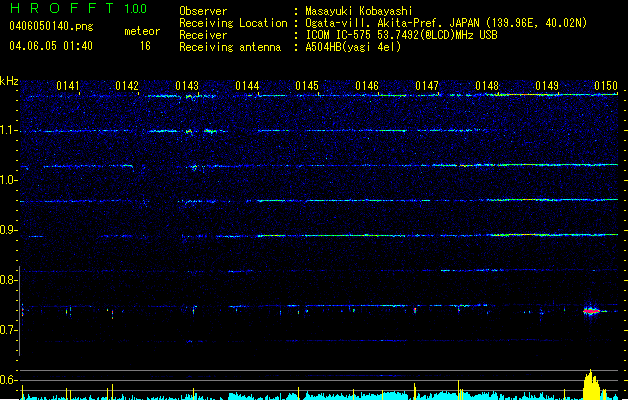Click the A504HB(yagi 4el) antenna text
The width and height of the screenshot is (629, 400).
click(x=353, y=47)
